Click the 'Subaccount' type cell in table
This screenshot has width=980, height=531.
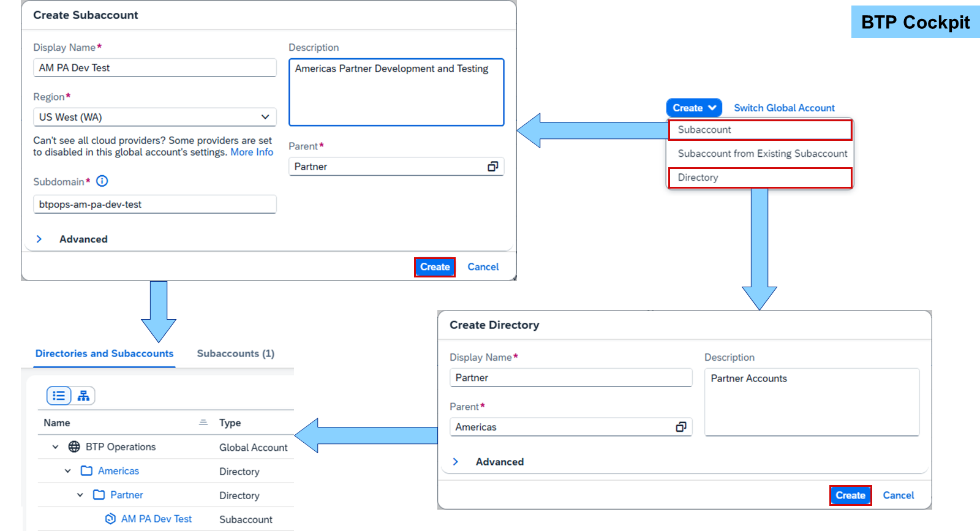(246, 519)
